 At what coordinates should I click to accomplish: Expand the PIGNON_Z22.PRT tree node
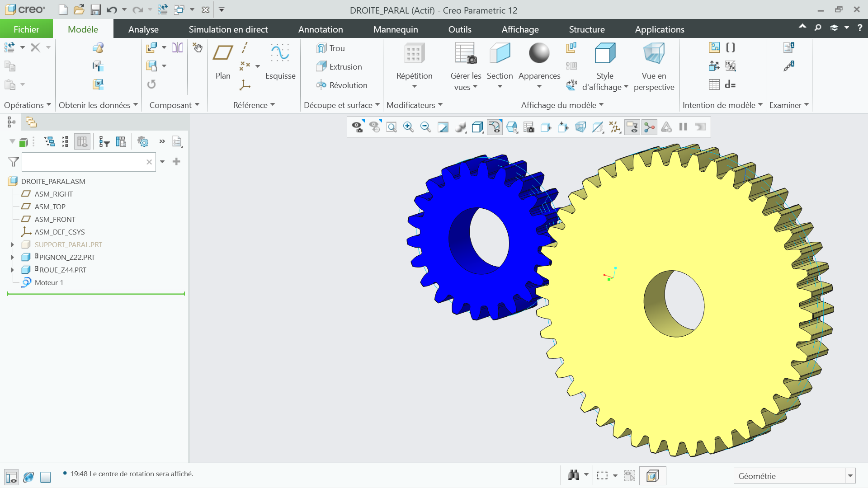pyautogui.click(x=13, y=257)
